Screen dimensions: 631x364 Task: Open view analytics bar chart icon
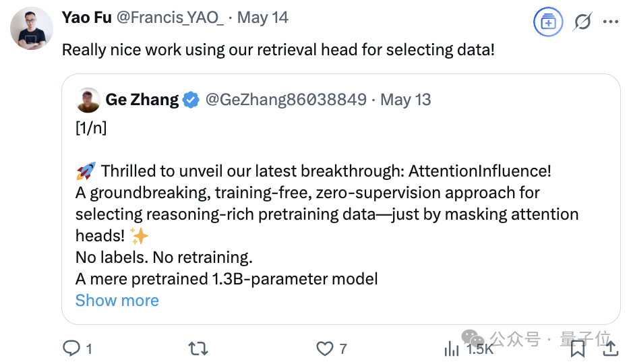coord(452,348)
